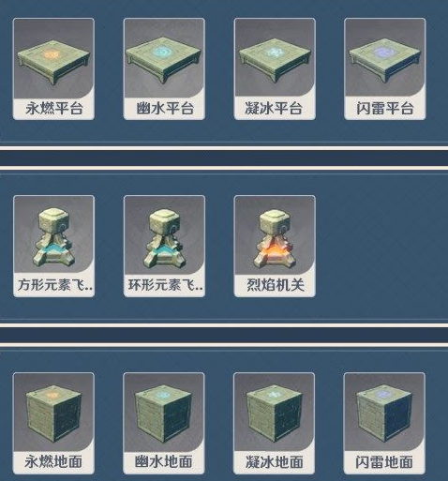Viewport: 448px width, 481px height.
Task: Click the 烈焰机关 text label
Action: pyautogui.click(x=276, y=285)
